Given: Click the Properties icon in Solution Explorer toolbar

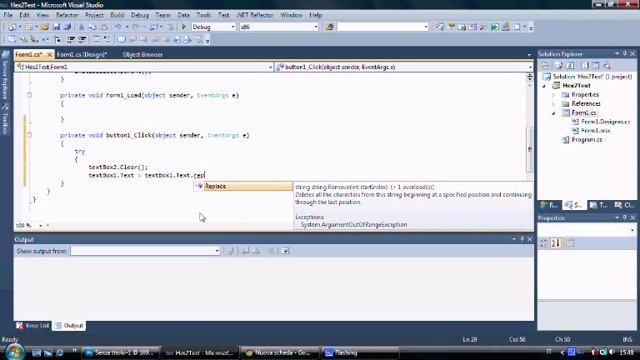Looking at the screenshot, I should point(545,65).
